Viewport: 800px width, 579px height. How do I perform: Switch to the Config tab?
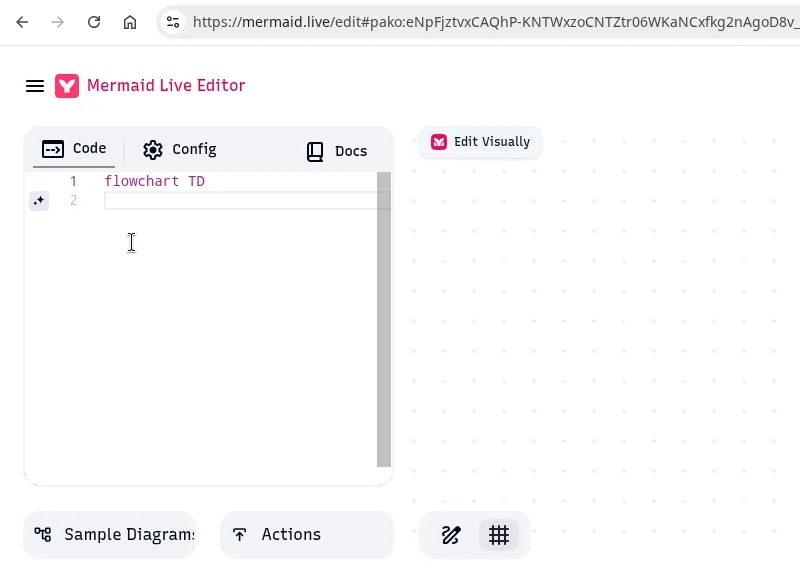coord(180,149)
